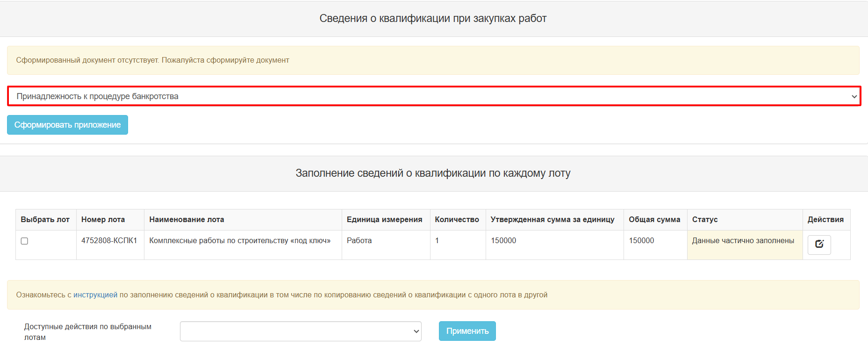868x353 pixels.
Task: Click the Наименование лота column header
Action: pyautogui.click(x=187, y=220)
